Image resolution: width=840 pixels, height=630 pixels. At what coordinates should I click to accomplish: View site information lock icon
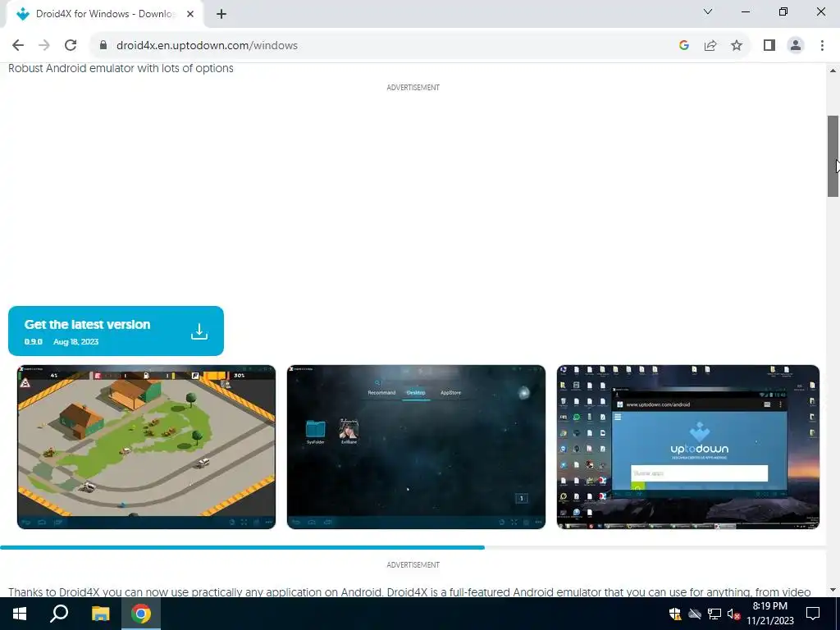pos(103,46)
